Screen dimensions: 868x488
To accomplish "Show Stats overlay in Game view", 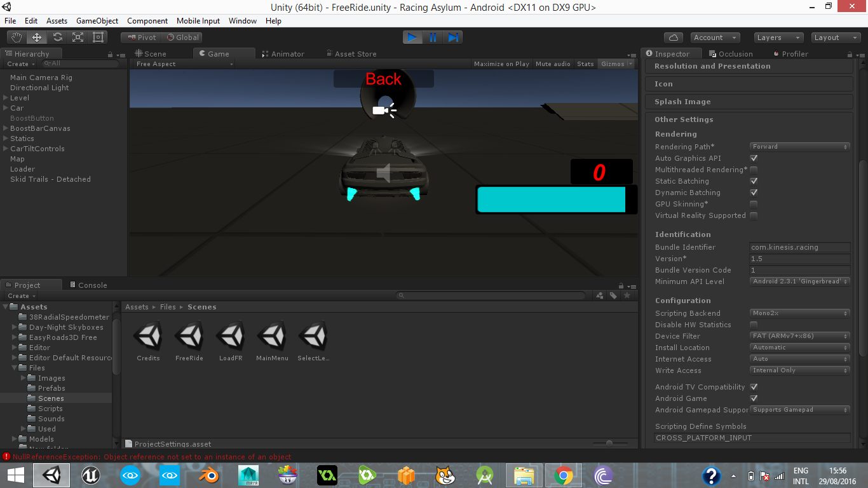I will click(585, 64).
